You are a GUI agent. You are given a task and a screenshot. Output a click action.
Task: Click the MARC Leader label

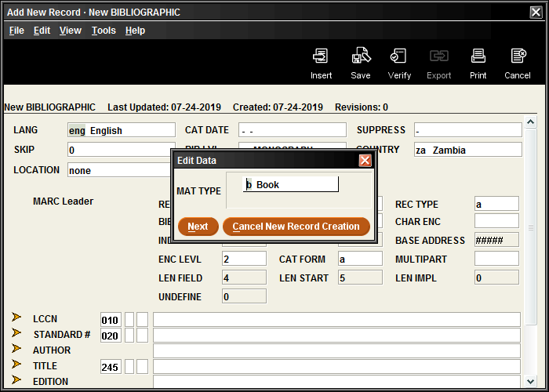(x=63, y=201)
